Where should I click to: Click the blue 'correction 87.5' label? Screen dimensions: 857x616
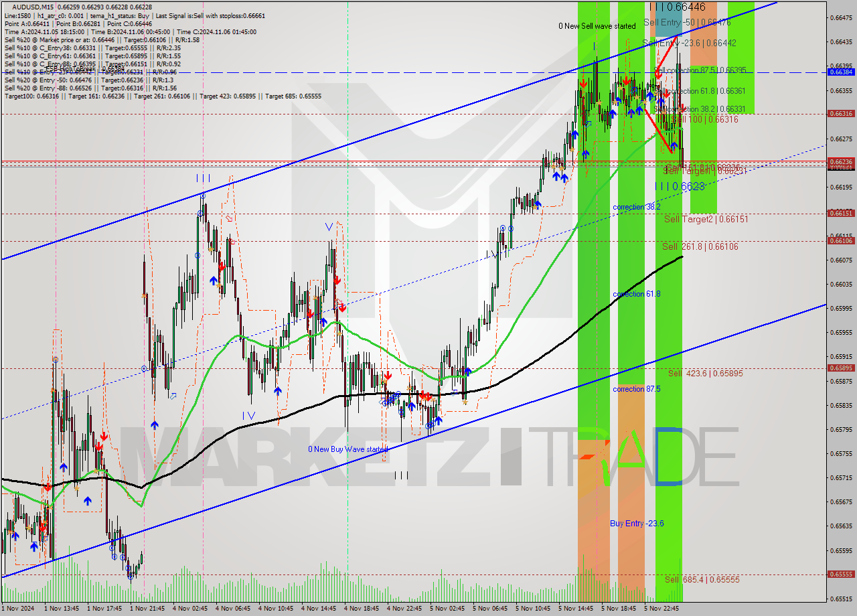click(637, 388)
